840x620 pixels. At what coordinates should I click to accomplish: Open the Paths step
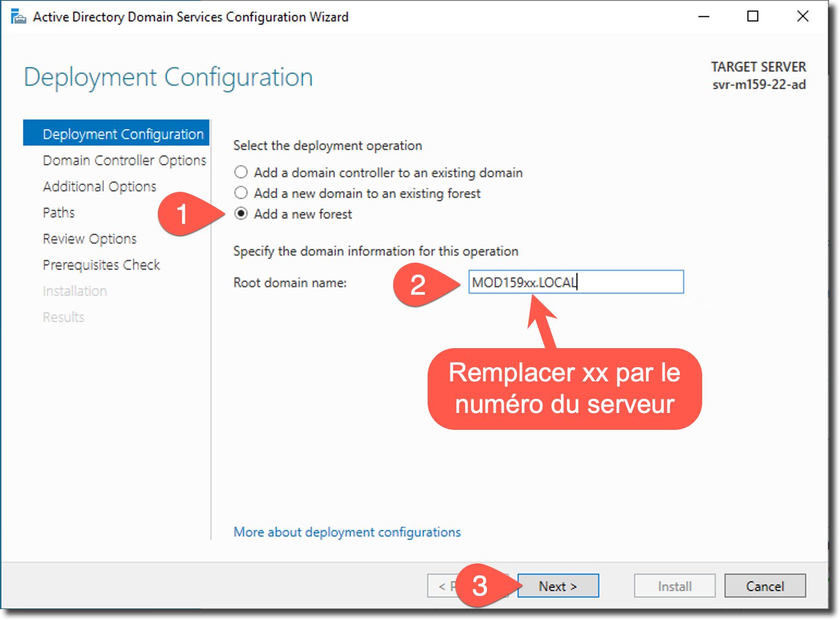(59, 213)
